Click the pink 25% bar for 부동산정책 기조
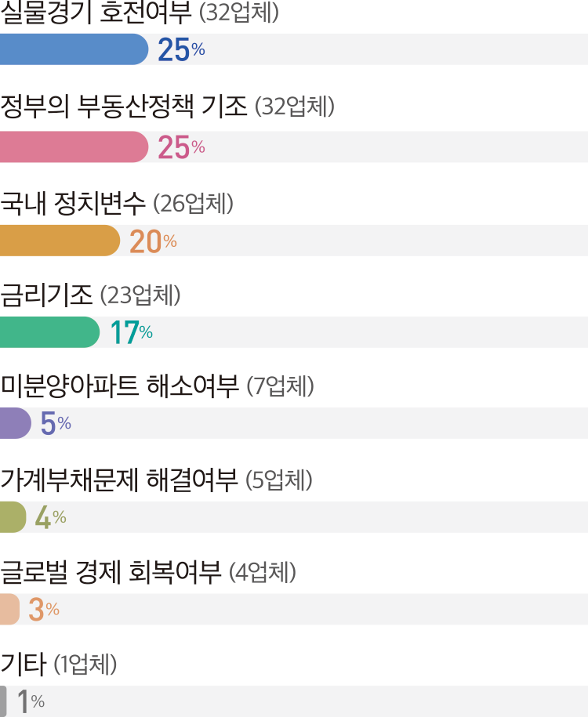 pyautogui.click(x=74, y=147)
